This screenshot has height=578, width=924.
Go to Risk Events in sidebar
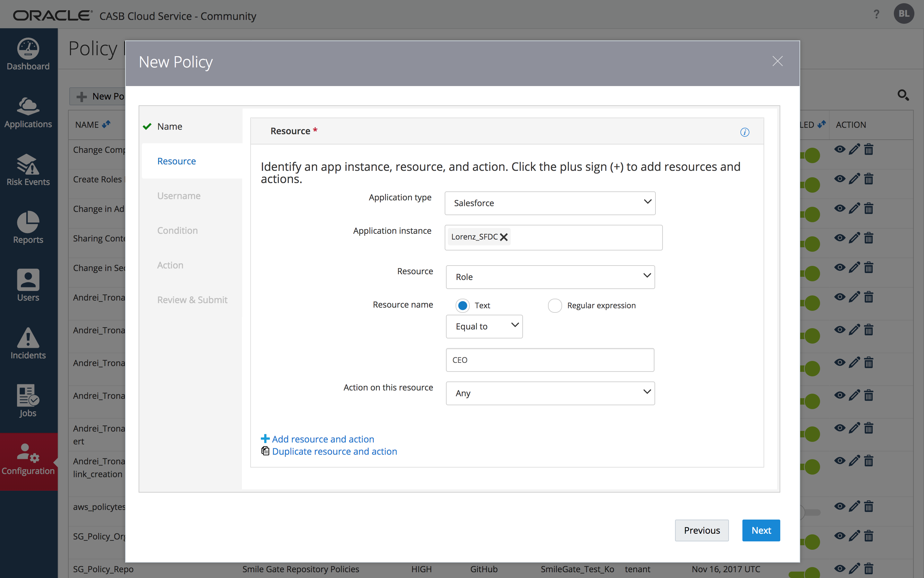(28, 170)
